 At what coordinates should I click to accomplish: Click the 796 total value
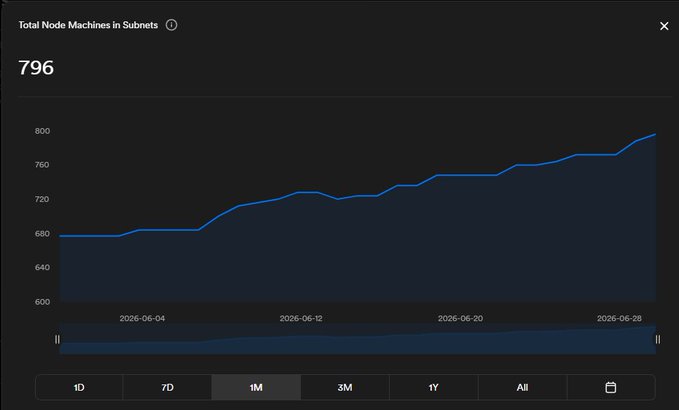[x=36, y=68]
